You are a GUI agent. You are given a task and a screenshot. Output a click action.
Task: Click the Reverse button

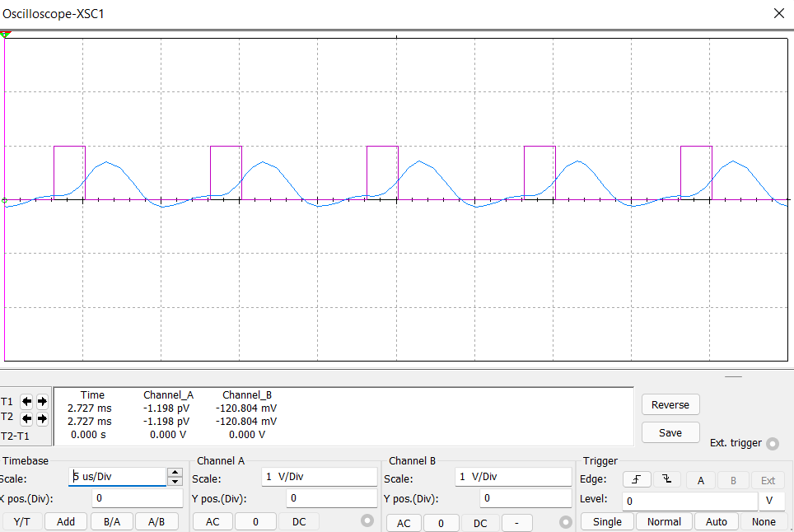click(670, 405)
